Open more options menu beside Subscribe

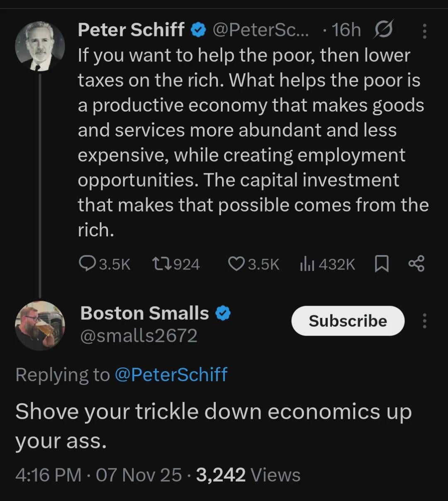424,321
